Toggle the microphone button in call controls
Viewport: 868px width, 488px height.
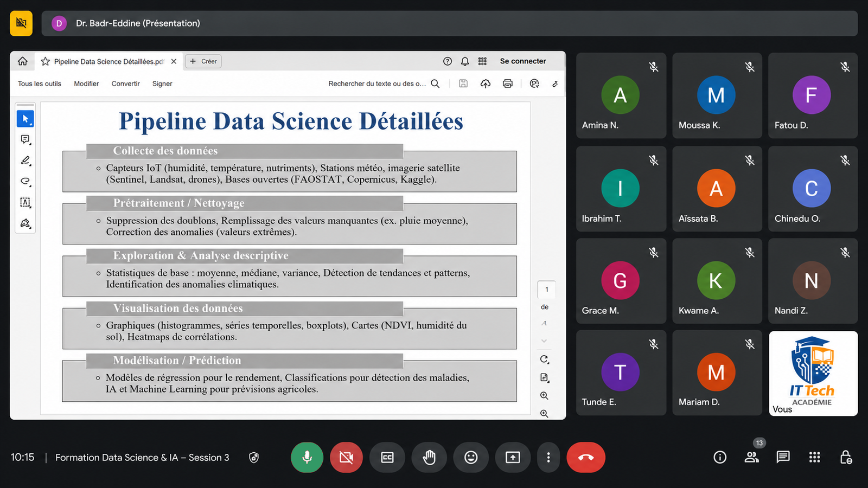click(307, 458)
